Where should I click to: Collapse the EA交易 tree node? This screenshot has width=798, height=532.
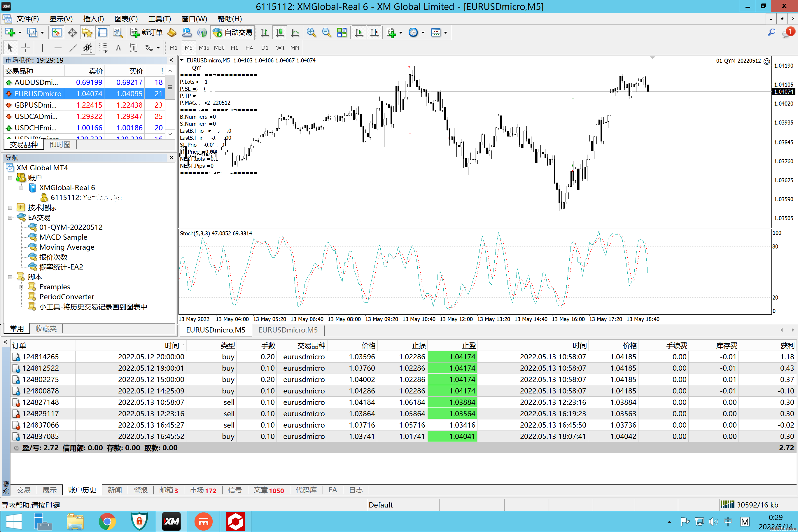[10, 218]
